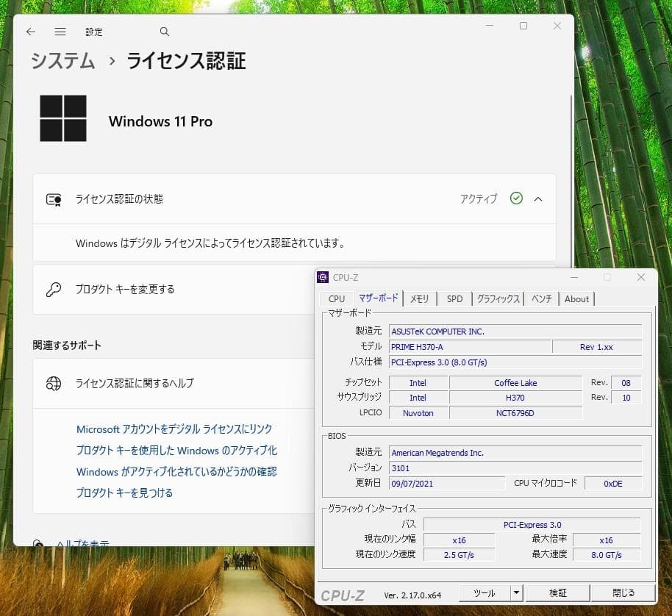Click the H370 southbridge field
672x616 pixels.
pos(516,398)
